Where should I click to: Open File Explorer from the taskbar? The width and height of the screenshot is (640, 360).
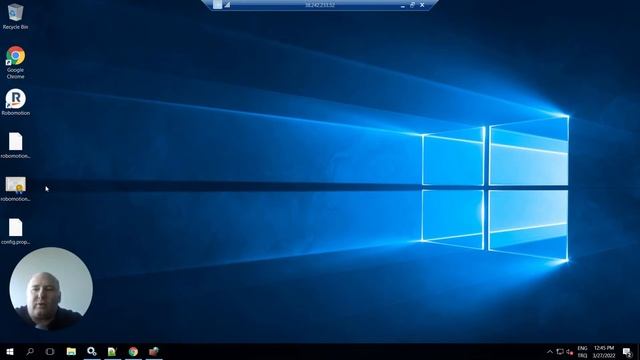(71, 351)
